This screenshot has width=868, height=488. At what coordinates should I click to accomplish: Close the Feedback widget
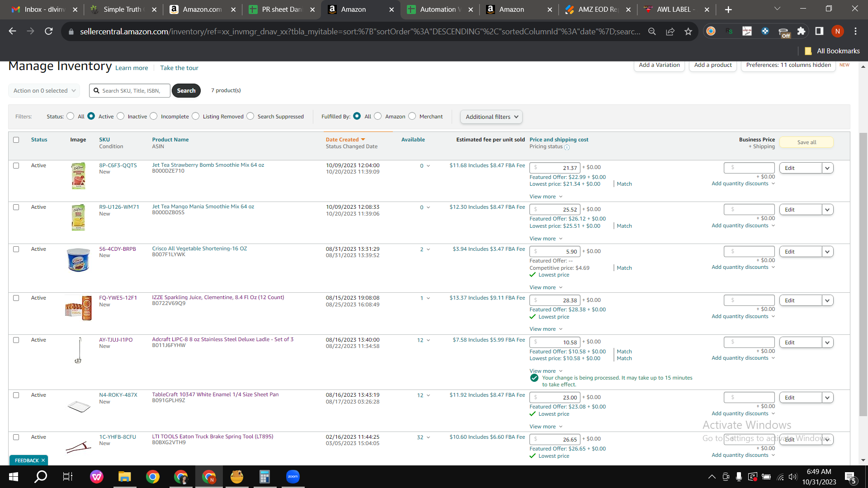tap(43, 460)
